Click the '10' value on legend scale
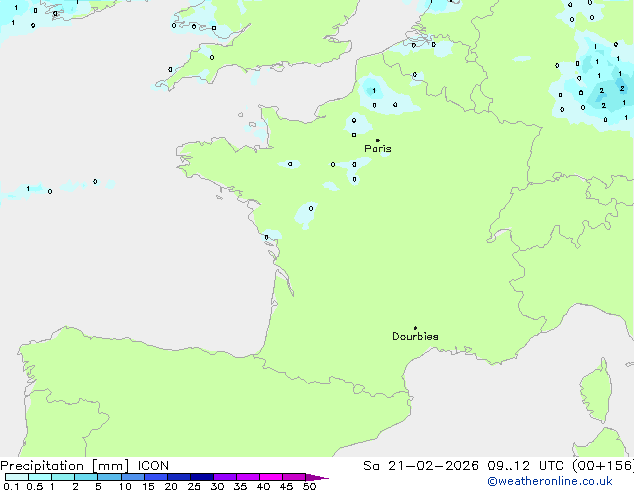Screen dimensions: 634x490 pyautogui.click(x=124, y=487)
